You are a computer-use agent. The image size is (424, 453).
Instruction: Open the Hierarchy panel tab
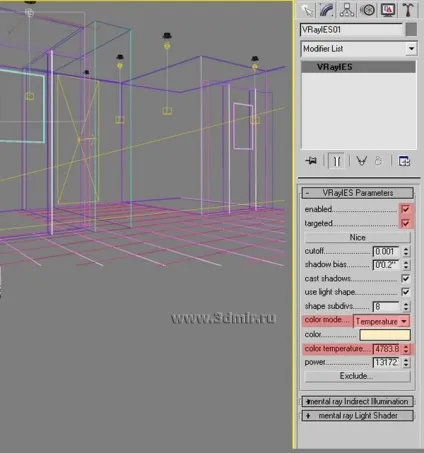pyautogui.click(x=347, y=10)
